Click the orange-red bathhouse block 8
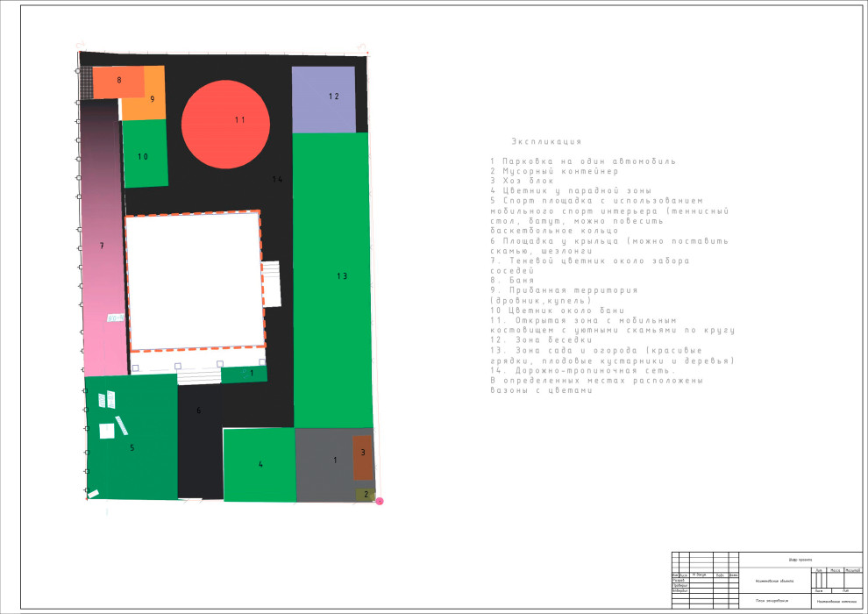The height and width of the screenshot is (614, 868). pyautogui.click(x=118, y=82)
